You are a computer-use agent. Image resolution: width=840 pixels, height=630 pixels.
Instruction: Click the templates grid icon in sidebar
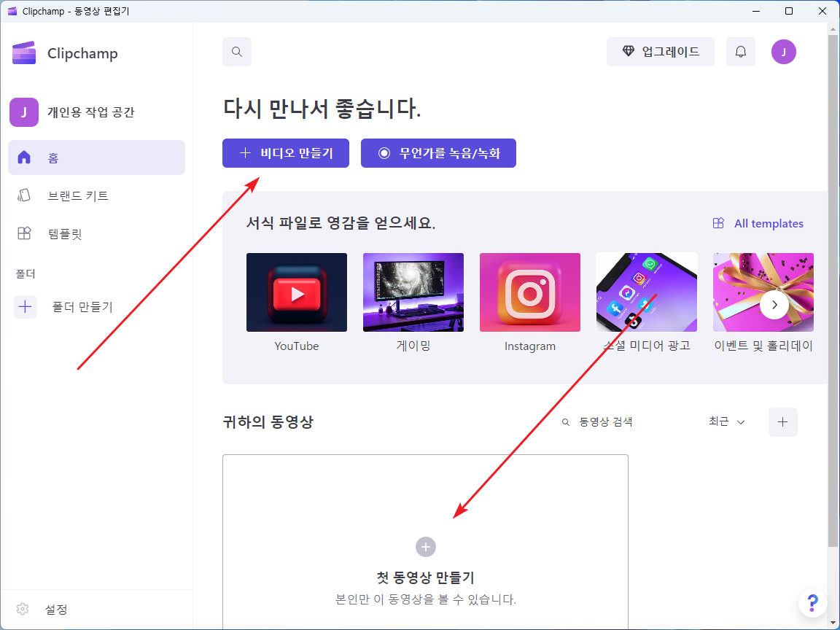point(24,233)
